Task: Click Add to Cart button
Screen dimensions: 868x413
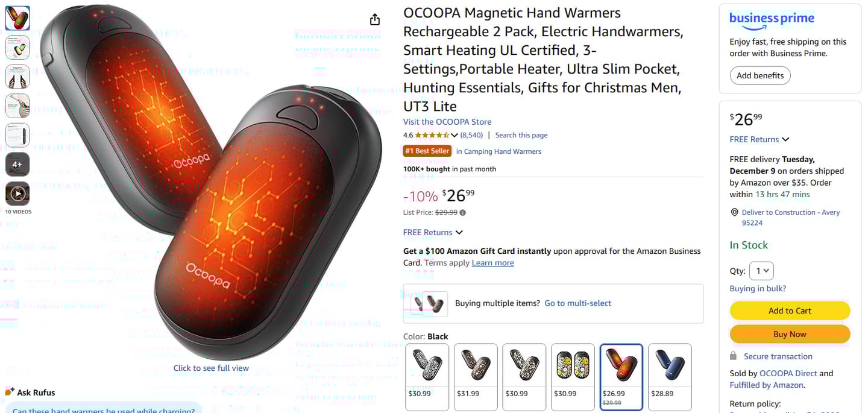Action: coord(790,311)
